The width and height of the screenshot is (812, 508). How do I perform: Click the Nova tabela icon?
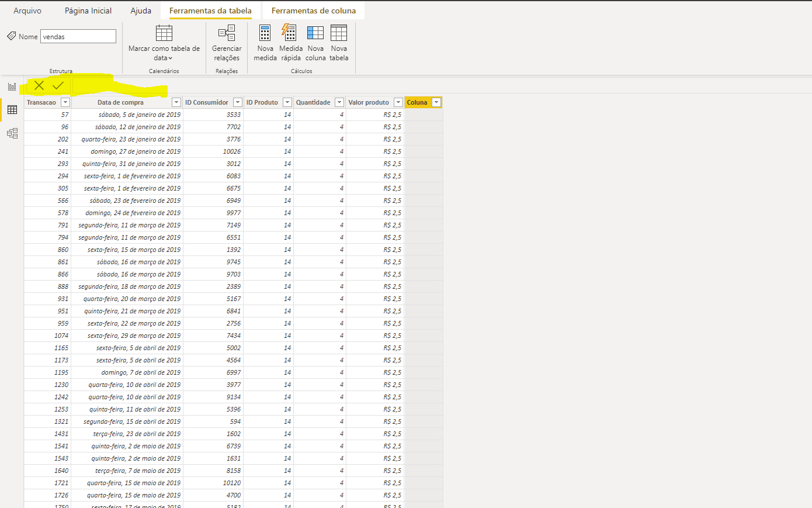339,33
